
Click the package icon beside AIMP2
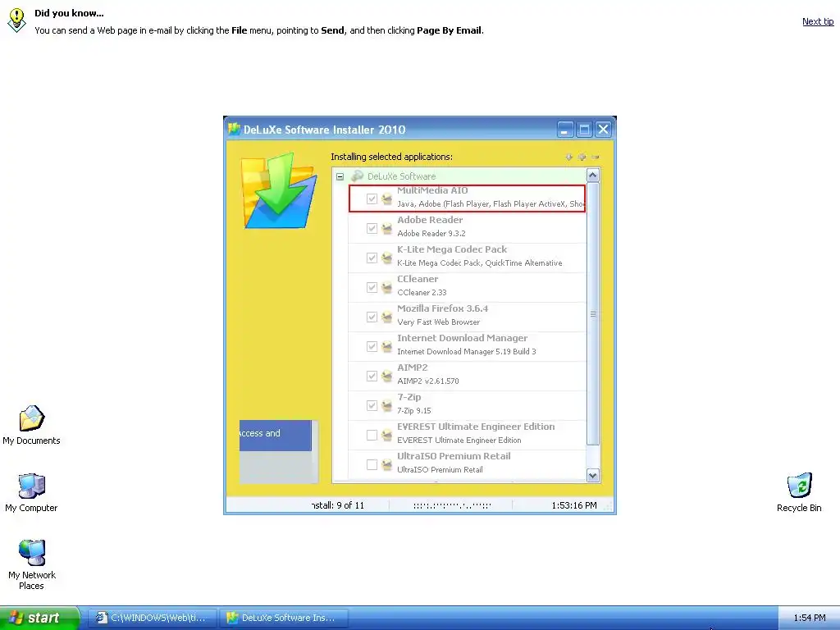tap(387, 376)
